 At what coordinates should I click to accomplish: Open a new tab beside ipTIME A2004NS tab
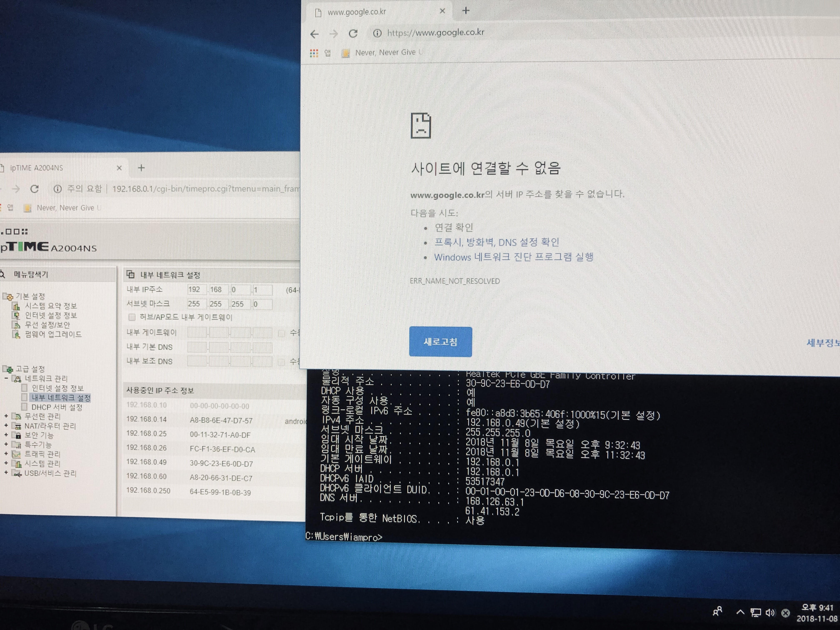[141, 168]
